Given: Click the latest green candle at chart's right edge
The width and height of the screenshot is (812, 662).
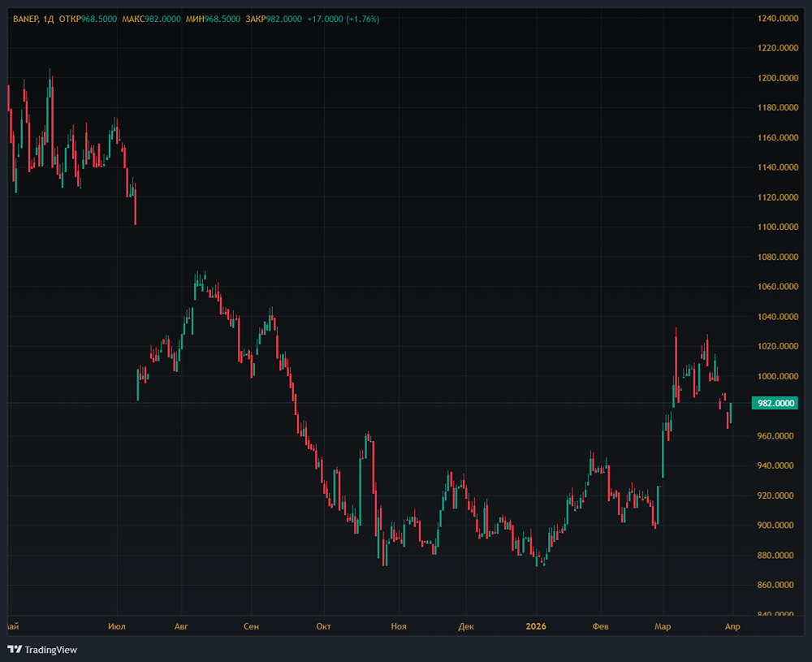Looking at the screenshot, I should 731,413.
